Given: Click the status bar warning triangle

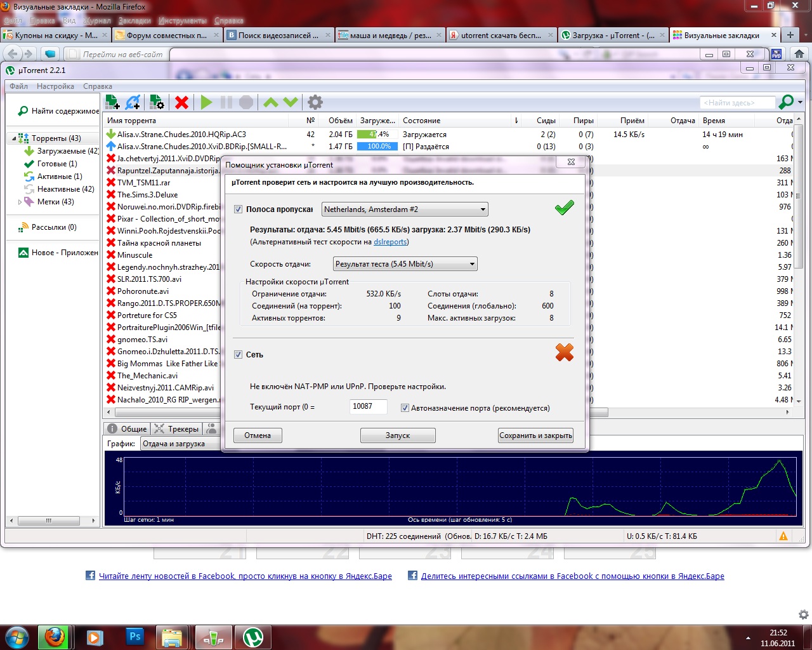Looking at the screenshot, I should (783, 536).
